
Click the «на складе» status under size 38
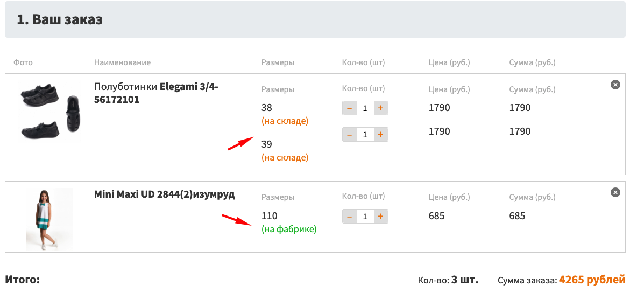285,121
